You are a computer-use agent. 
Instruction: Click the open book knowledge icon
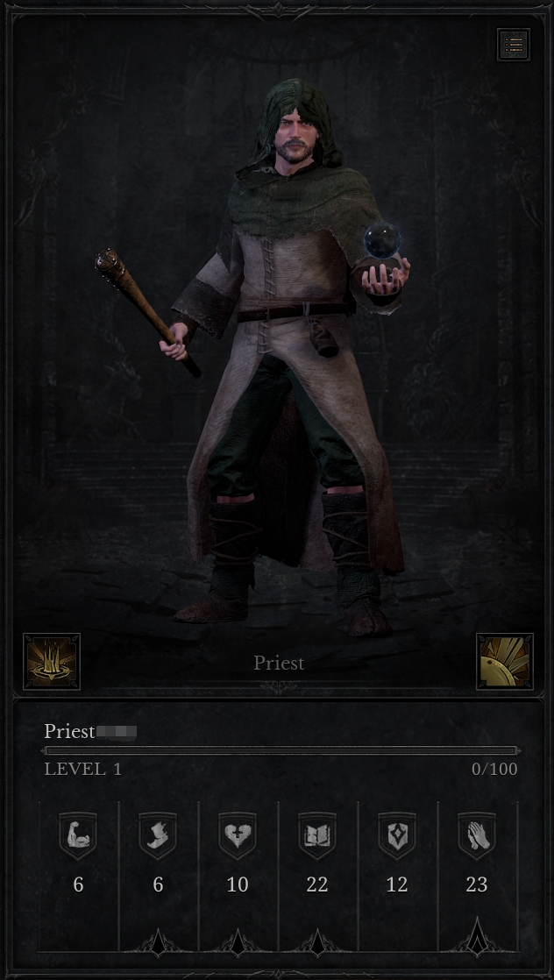click(317, 835)
